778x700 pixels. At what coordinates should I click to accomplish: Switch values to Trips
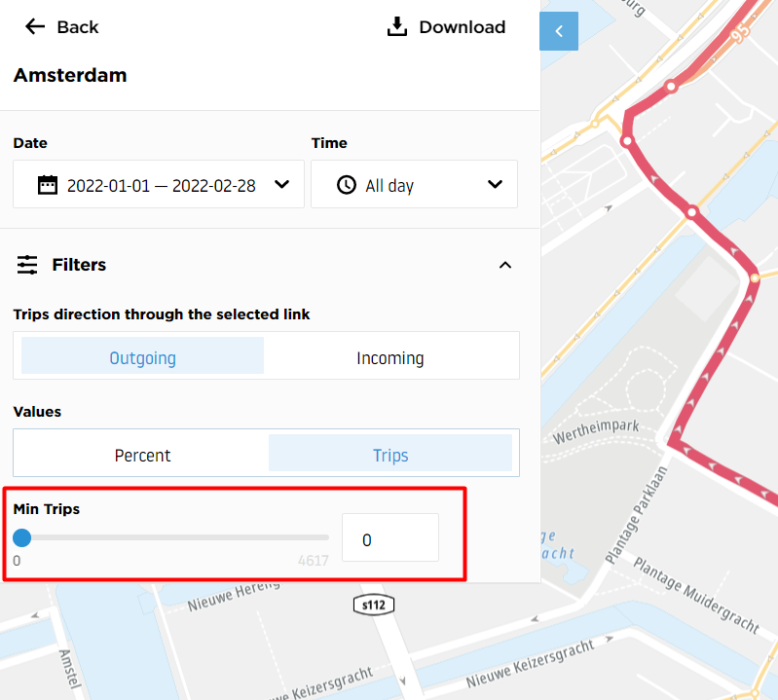click(x=390, y=454)
